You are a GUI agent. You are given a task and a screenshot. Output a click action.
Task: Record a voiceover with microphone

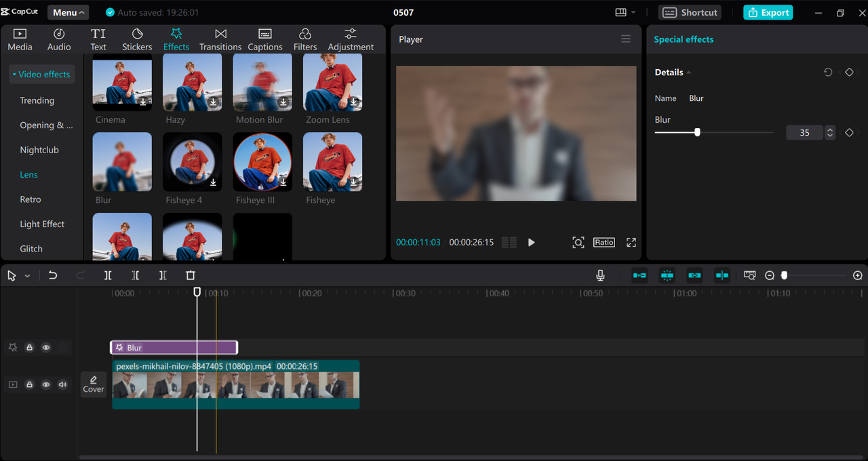(x=600, y=275)
